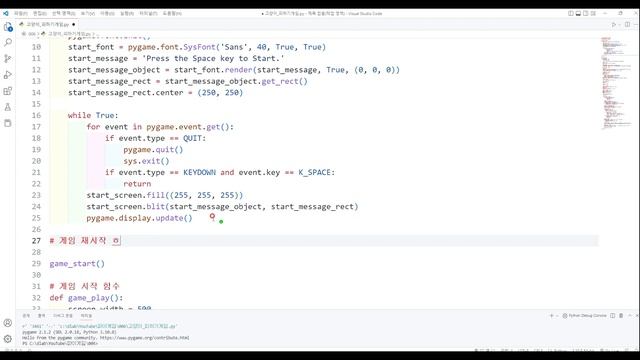Toggle the primary side bar layout icon
Screen dimensions: 640x360
click(571, 13)
